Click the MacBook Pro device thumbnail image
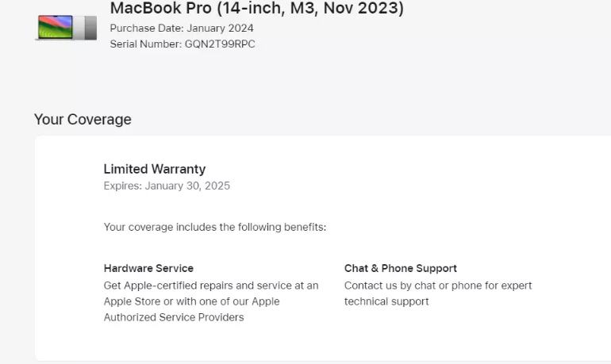The width and height of the screenshot is (611, 364). pyautogui.click(x=67, y=27)
